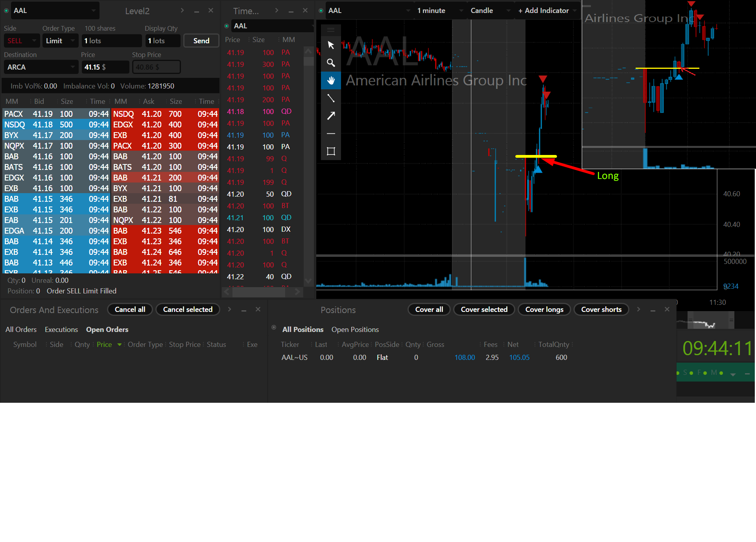756x542 pixels.
Task: Minimize the green clock status widget
Action: coord(747,374)
